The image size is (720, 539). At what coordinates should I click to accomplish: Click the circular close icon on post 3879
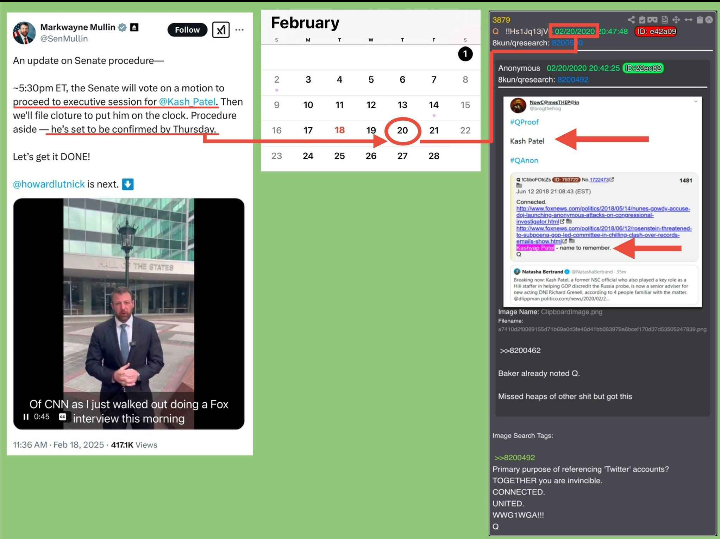[x=711, y=20]
